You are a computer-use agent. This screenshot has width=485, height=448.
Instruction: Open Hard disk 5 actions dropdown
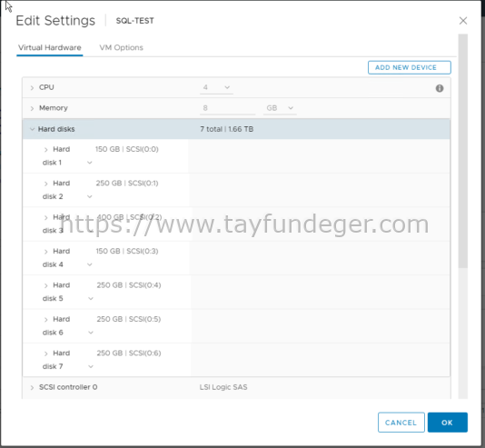(x=90, y=298)
